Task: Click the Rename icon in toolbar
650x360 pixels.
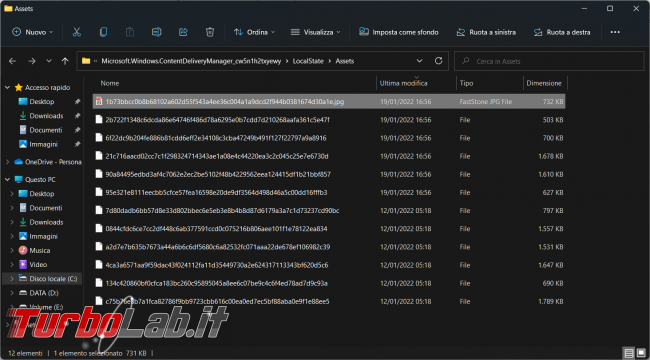Action: (x=156, y=32)
